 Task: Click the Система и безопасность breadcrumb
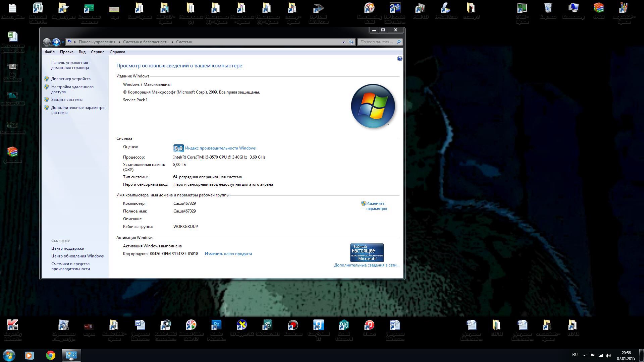(146, 42)
